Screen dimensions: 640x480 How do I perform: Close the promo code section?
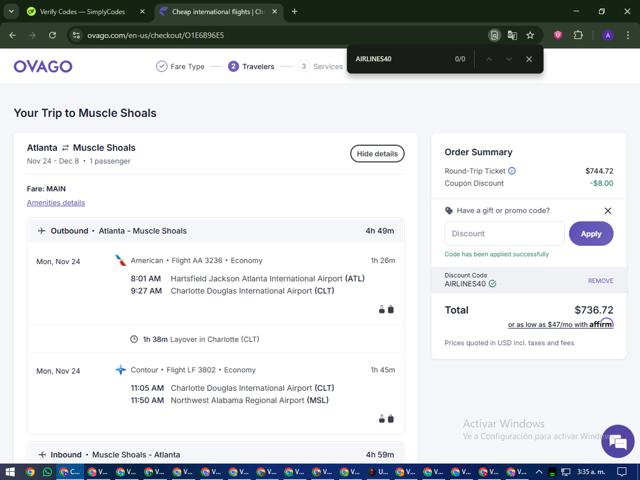[608, 211]
